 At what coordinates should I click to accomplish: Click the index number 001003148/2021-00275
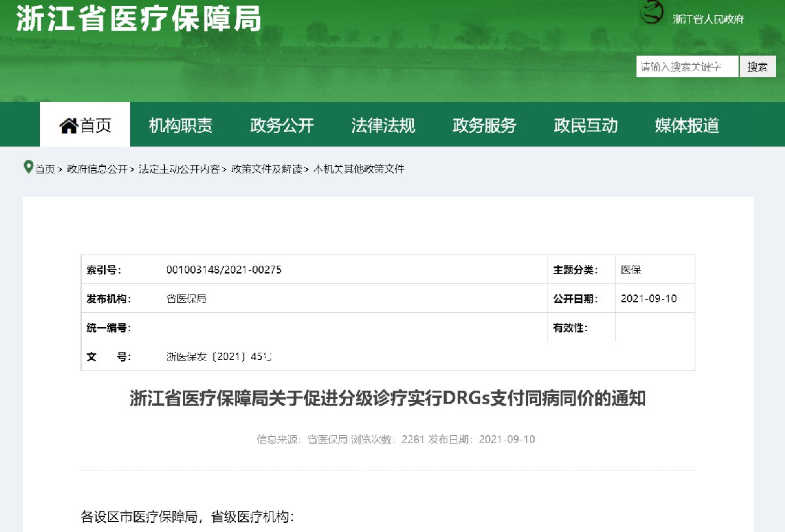click(224, 270)
